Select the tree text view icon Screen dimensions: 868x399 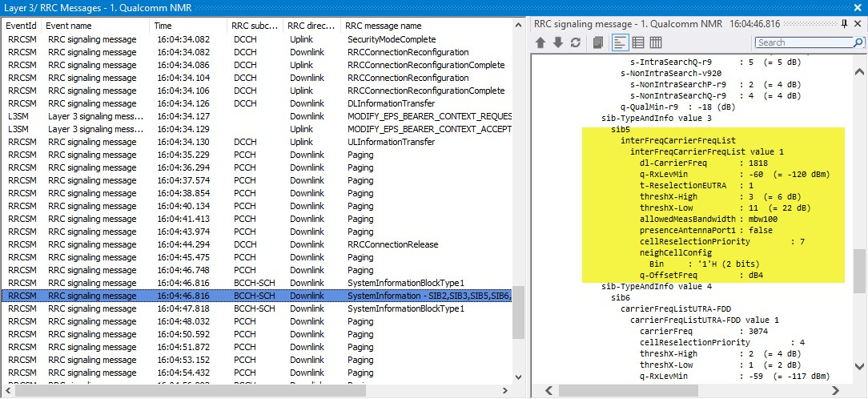(x=621, y=42)
